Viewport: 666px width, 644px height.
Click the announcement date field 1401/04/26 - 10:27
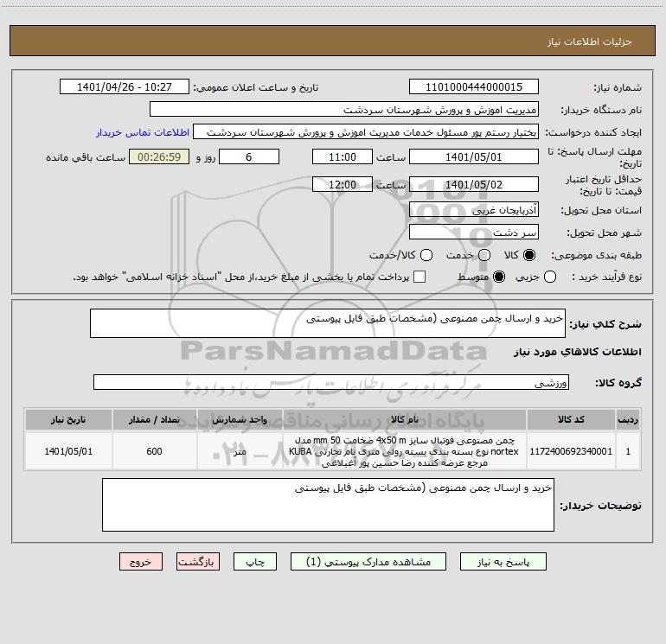point(125,86)
